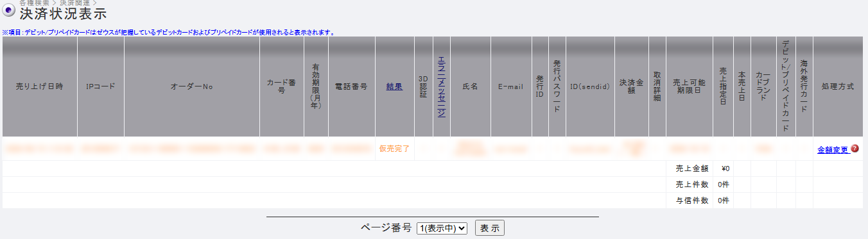The height and width of the screenshot is (239, 868).
Task: Click the red help icon beside 金額変更
Action: [855, 149]
